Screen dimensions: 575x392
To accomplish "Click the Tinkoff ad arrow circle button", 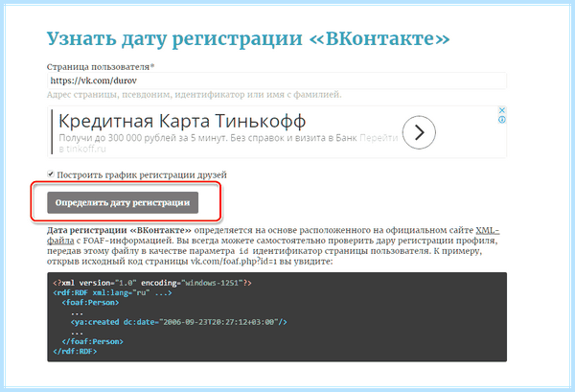I will (x=419, y=132).
